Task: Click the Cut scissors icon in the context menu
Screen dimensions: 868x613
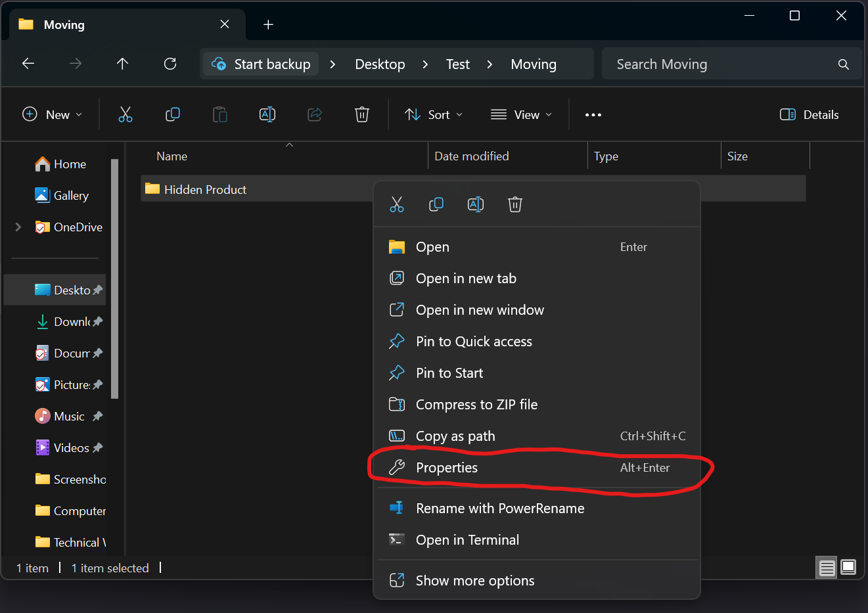Action: [397, 204]
